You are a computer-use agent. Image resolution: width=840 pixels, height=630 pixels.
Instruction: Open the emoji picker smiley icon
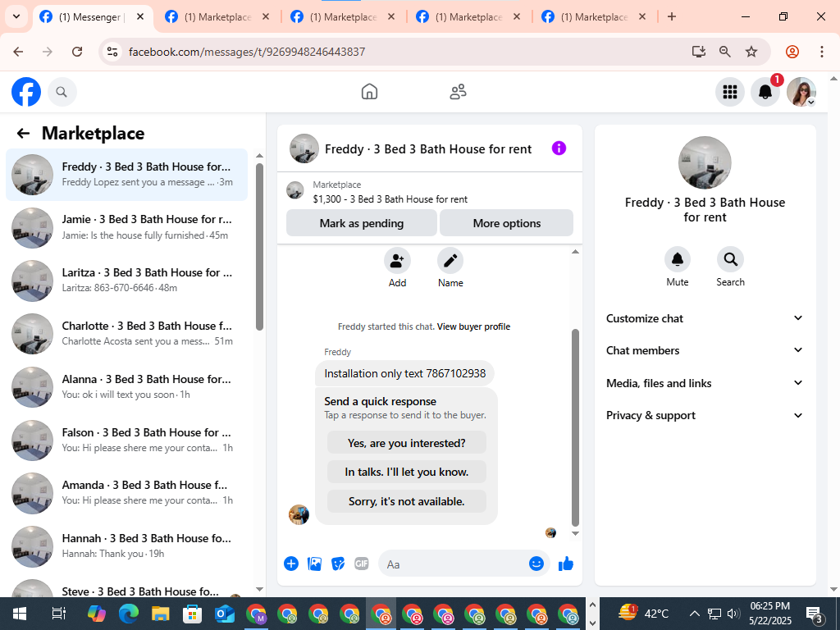(536, 564)
